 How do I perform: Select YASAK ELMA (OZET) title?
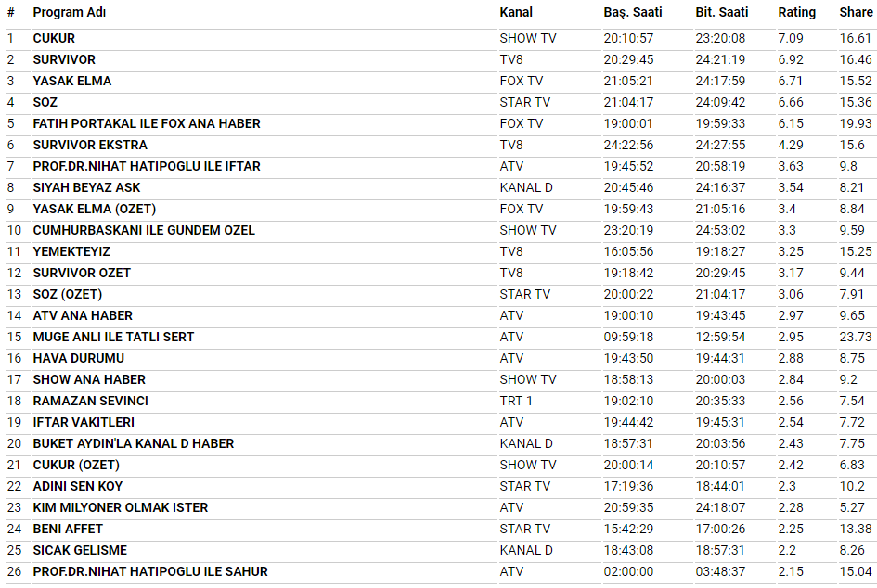(95, 209)
